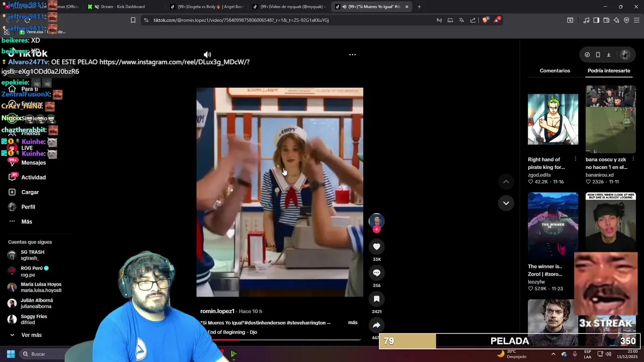Go to next video down arrow
Image resolution: width=644 pixels, height=362 pixels.
[x=506, y=203]
